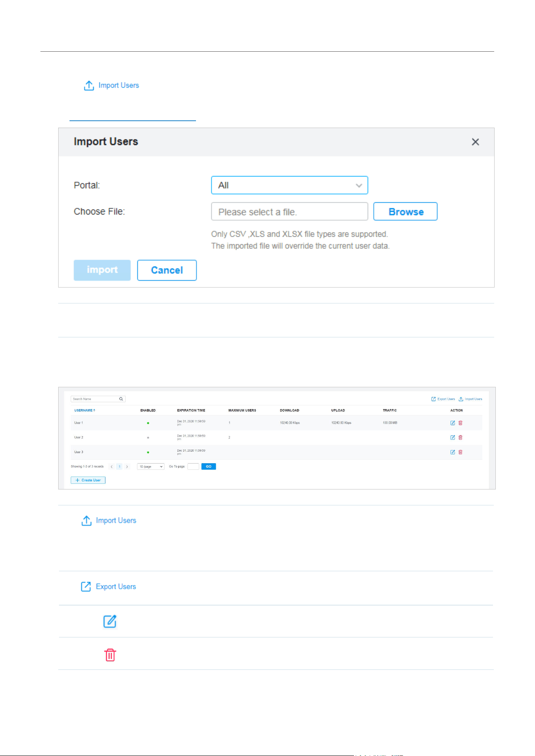Click the EXPIRATION TIME column header

click(191, 410)
